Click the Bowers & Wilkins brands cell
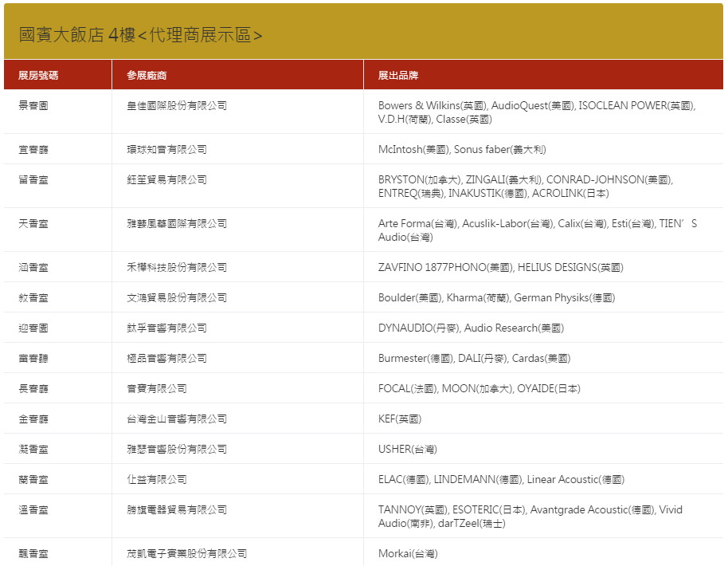The image size is (728, 566). tap(544, 112)
